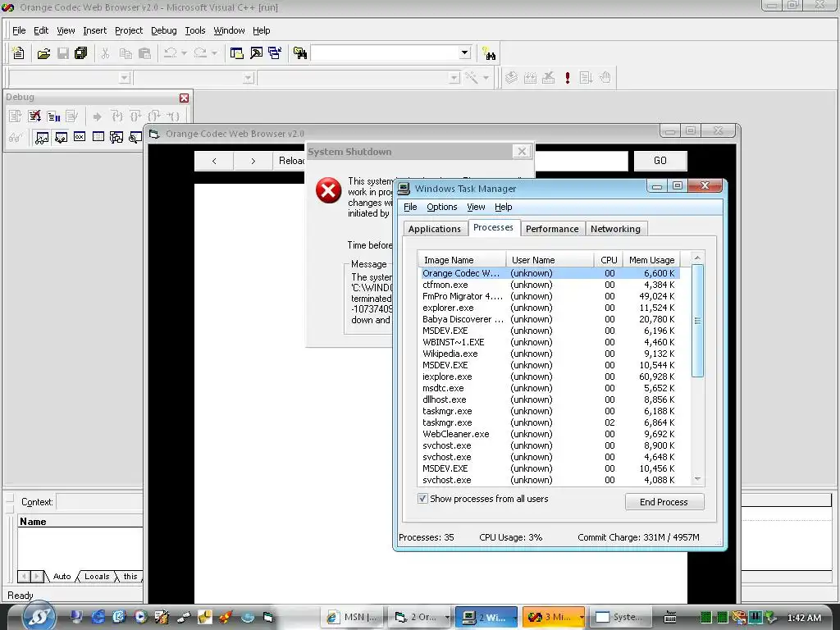840x630 pixels.
Task: Open the Redo history dropdown arrow
Action: coord(214,53)
